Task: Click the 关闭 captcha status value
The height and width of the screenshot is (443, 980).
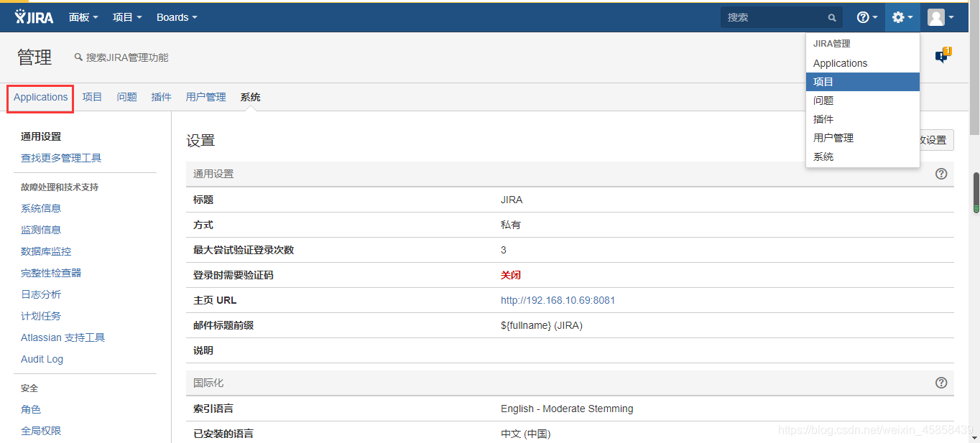Action: point(511,275)
